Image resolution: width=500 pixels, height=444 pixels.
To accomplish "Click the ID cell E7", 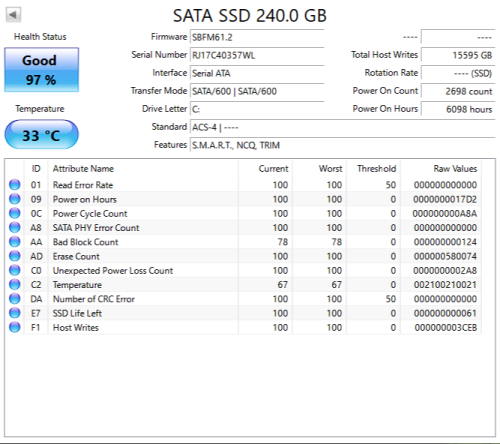I will pos(36,314).
